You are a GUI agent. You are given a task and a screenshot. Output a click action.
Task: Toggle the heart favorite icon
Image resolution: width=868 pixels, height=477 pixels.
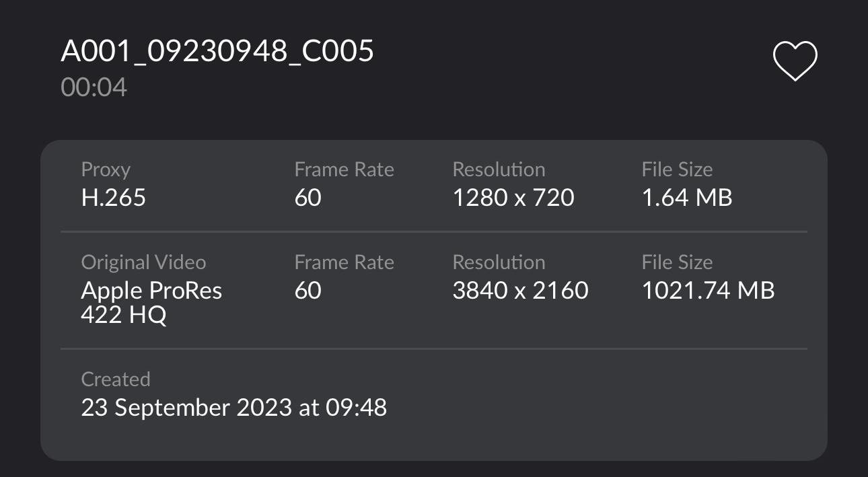(795, 61)
